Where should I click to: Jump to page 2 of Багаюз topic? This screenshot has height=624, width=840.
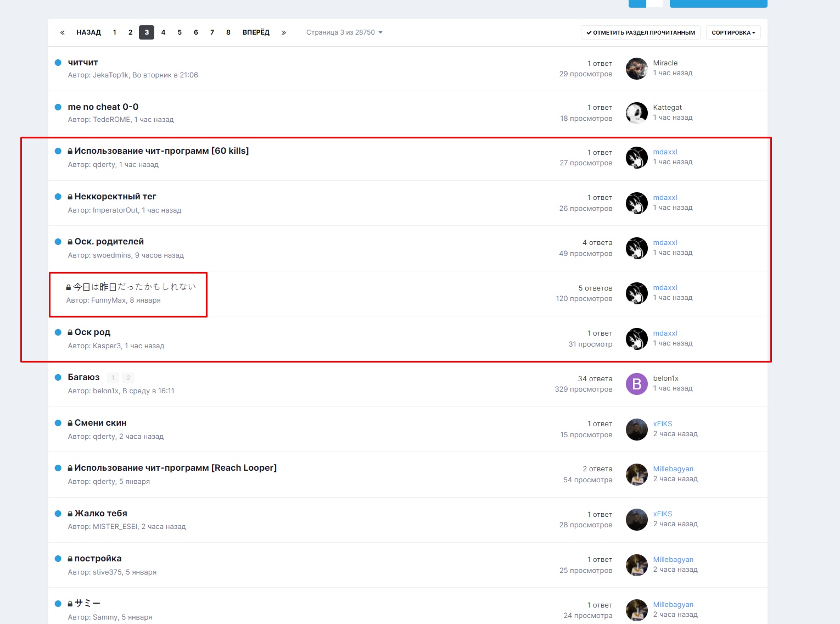tap(128, 378)
